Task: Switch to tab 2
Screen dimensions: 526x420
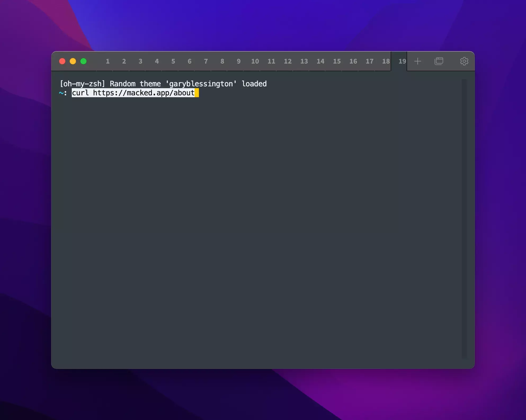Action: [x=124, y=61]
